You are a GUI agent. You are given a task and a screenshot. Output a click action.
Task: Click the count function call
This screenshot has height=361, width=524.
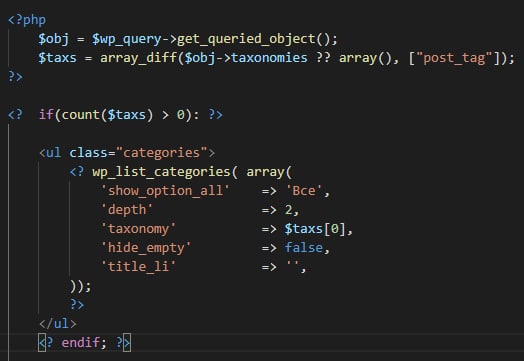click(x=80, y=115)
